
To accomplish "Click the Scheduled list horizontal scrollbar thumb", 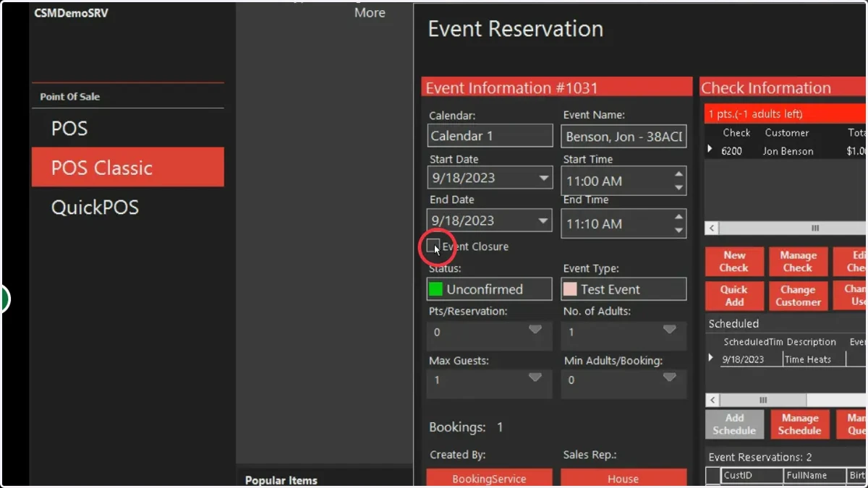I will pos(763,400).
